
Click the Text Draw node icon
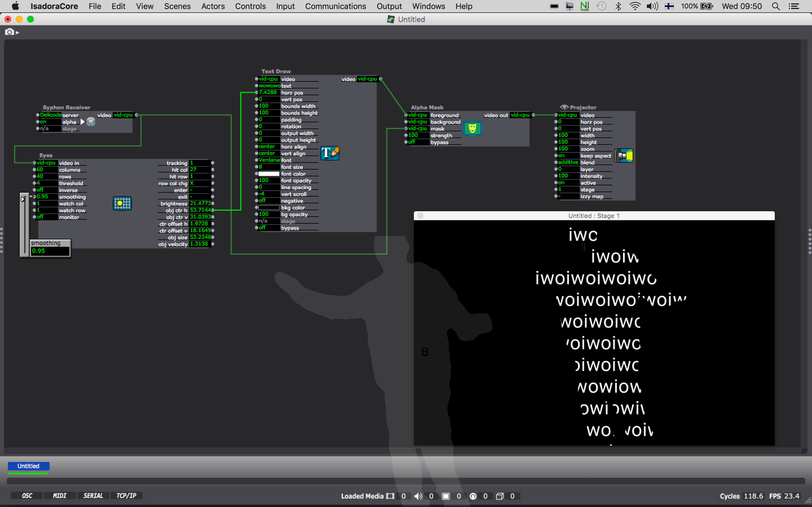[x=328, y=152]
